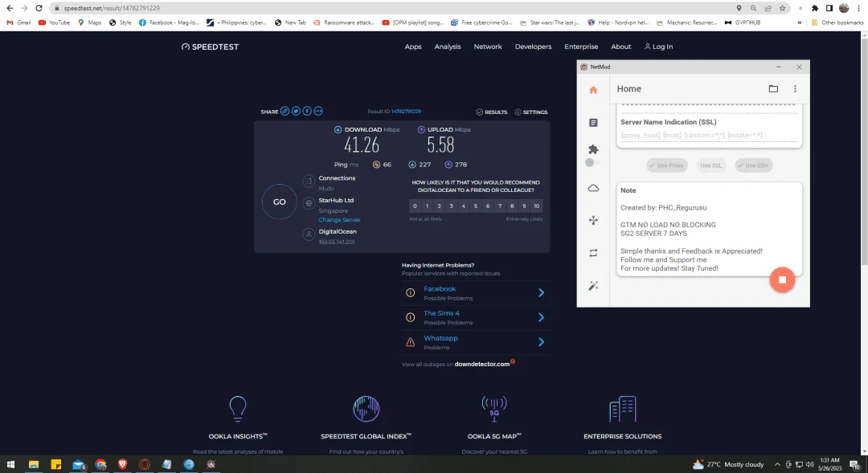Stop the NetMod connection with the red button
The width and height of the screenshot is (868, 473).
pyautogui.click(x=782, y=280)
